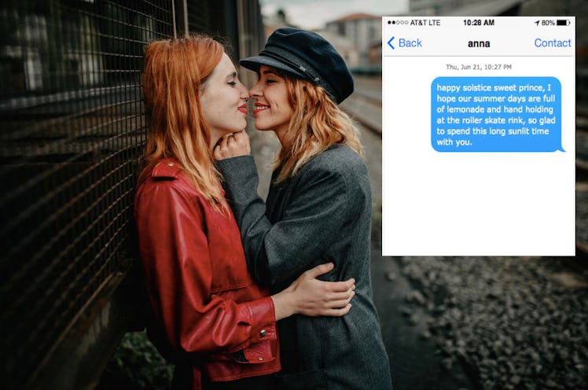Click empty white area below the message
Image resolution: width=588 pixels, height=390 pixels.
pyautogui.click(x=478, y=204)
